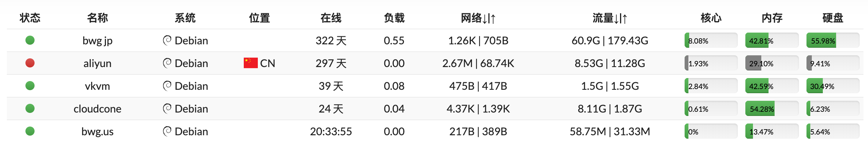Click the bwg.us server name

tap(98, 131)
